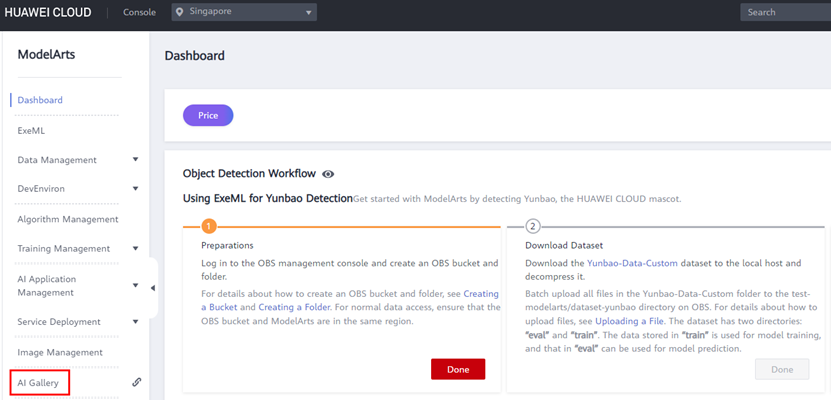Expand the Training Management section
Screen dimensions: 831x400
(x=135, y=248)
